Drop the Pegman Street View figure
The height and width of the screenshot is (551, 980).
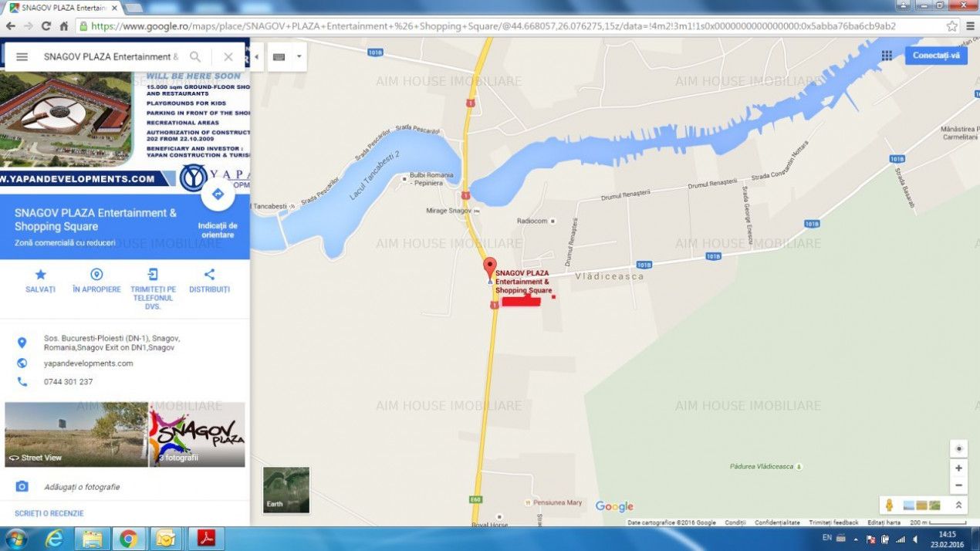coord(890,505)
